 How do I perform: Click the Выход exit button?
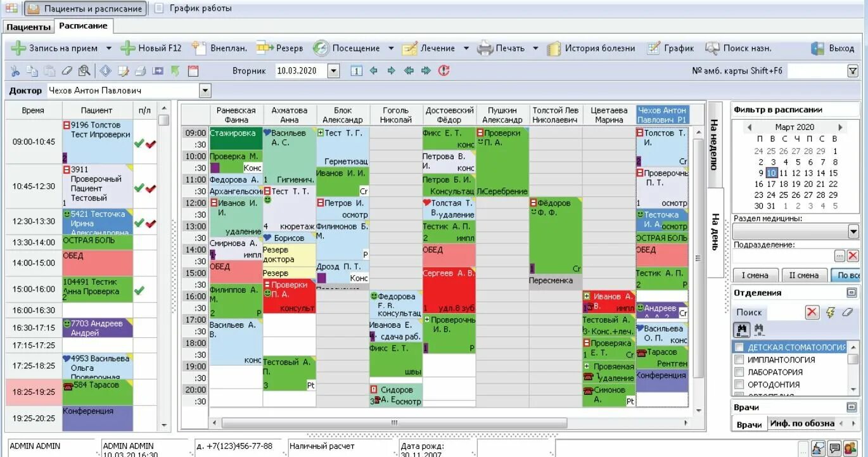pyautogui.click(x=833, y=48)
